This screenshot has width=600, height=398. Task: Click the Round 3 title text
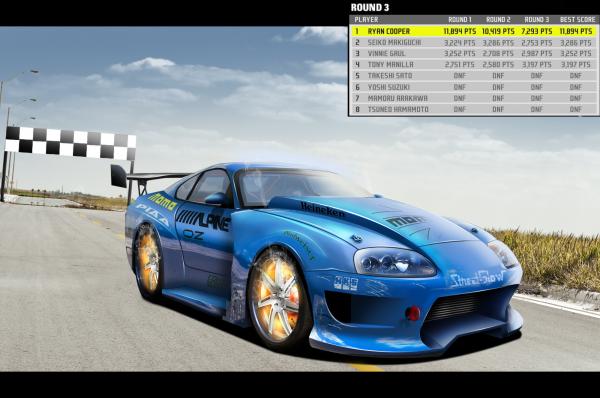click(x=370, y=8)
